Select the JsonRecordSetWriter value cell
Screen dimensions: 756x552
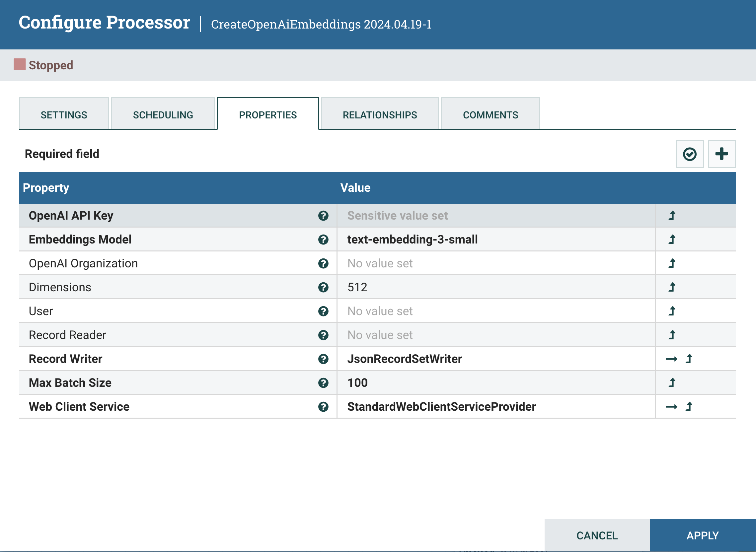(496, 359)
